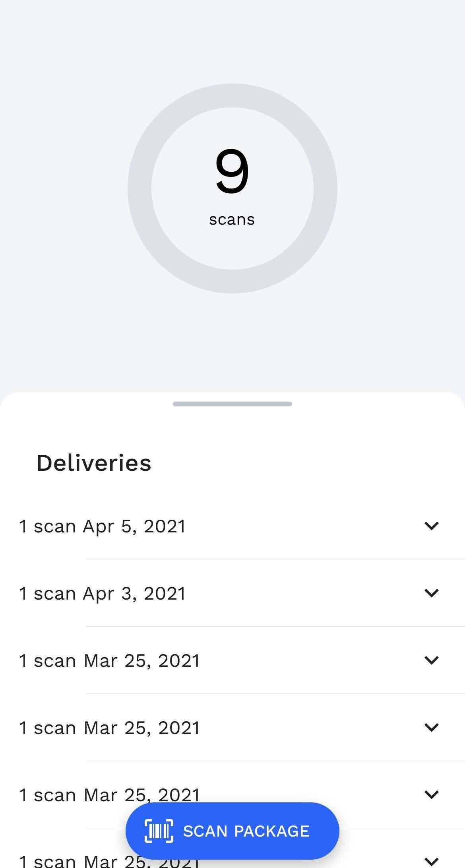465x868 pixels.
Task: Tap the "scans" label under the count
Action: pos(232,219)
